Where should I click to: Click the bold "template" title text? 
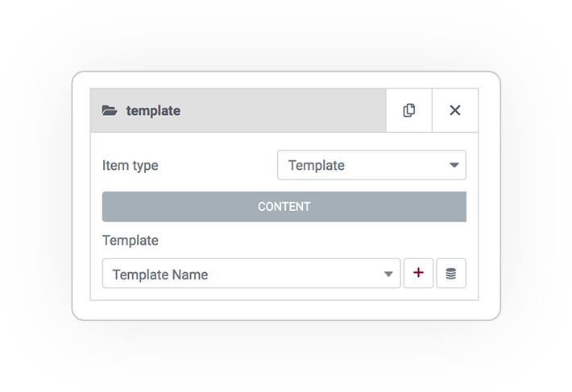pos(153,111)
